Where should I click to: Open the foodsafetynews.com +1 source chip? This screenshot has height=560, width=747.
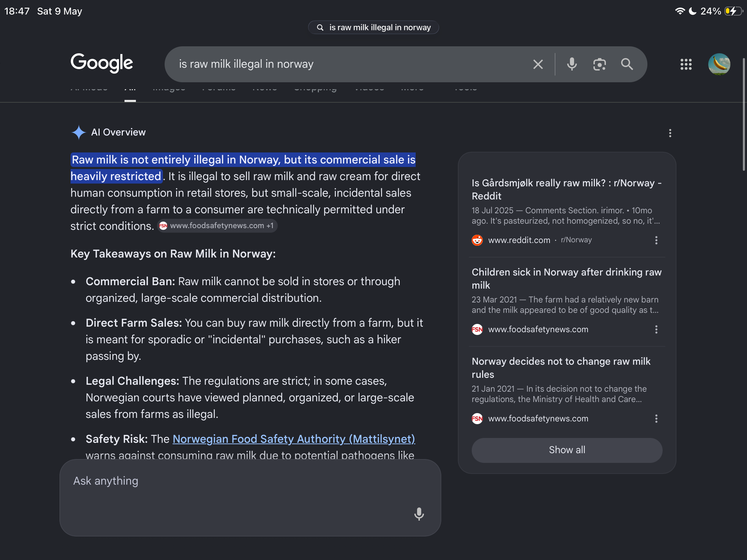tap(217, 226)
